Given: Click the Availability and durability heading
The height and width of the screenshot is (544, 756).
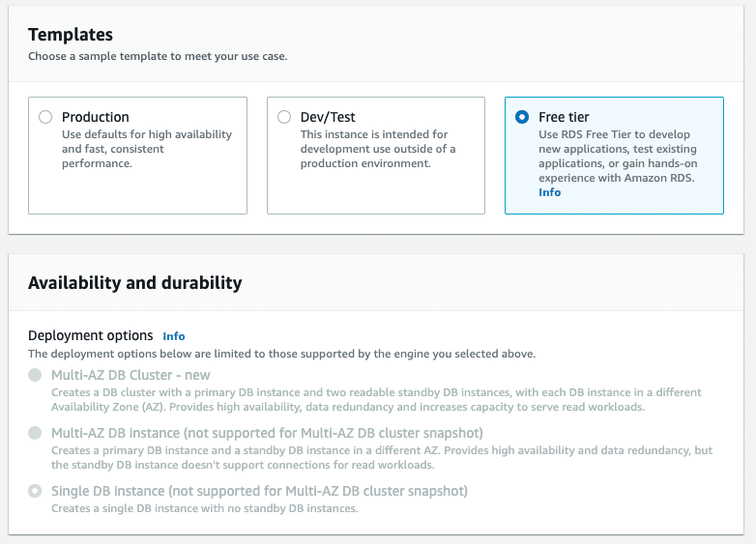Looking at the screenshot, I should coord(135,283).
